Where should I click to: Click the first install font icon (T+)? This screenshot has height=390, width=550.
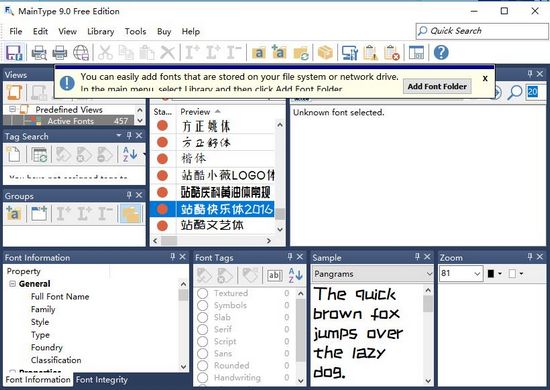193,53
